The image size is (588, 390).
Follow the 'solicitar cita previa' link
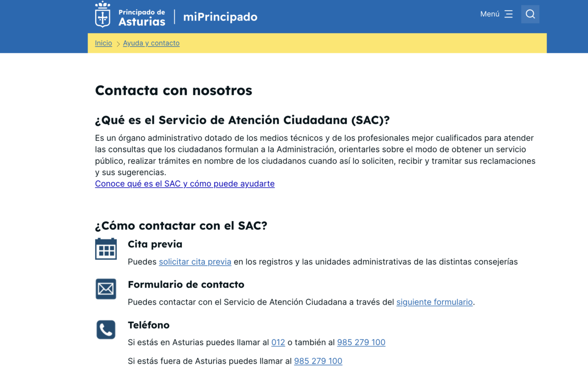pyautogui.click(x=195, y=262)
